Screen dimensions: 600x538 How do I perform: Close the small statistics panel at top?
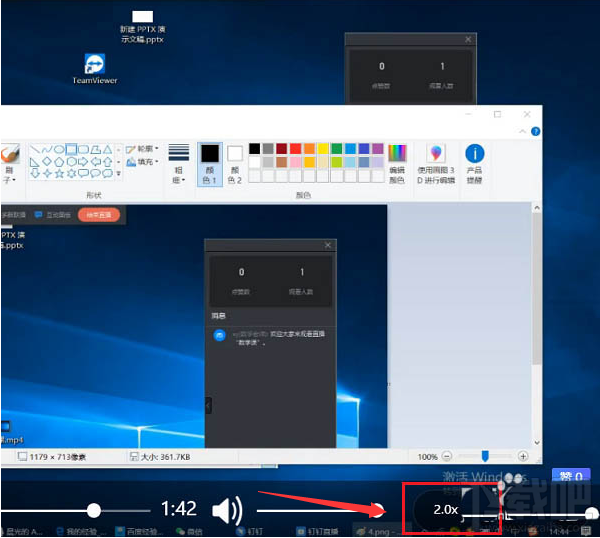[x=468, y=39]
